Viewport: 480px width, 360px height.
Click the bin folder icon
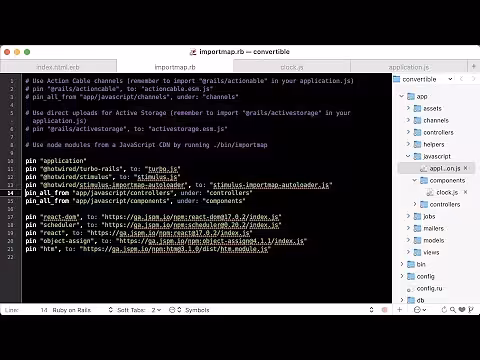point(411,264)
